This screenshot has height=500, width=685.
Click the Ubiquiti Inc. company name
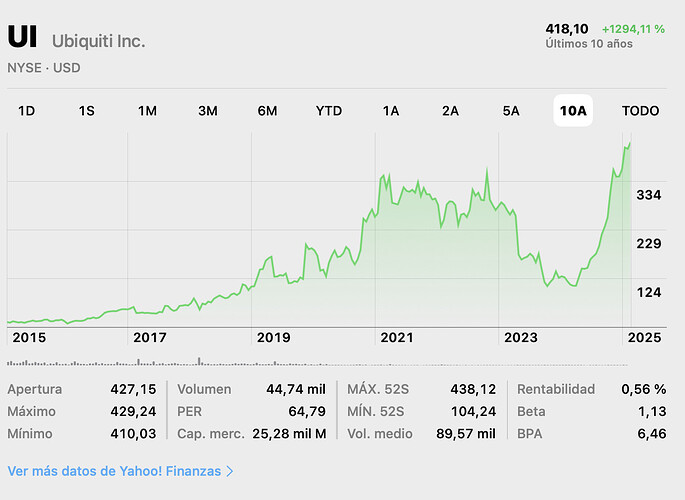[x=98, y=41]
